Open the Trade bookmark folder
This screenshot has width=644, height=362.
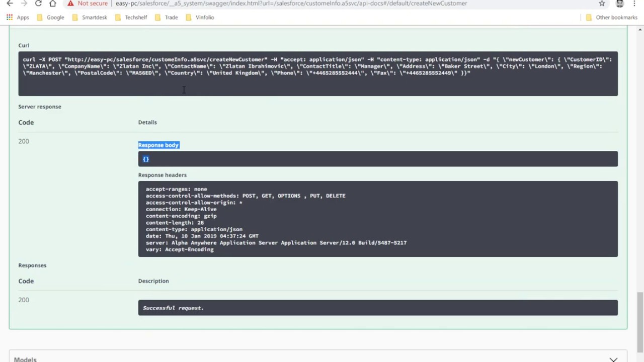[166, 17]
